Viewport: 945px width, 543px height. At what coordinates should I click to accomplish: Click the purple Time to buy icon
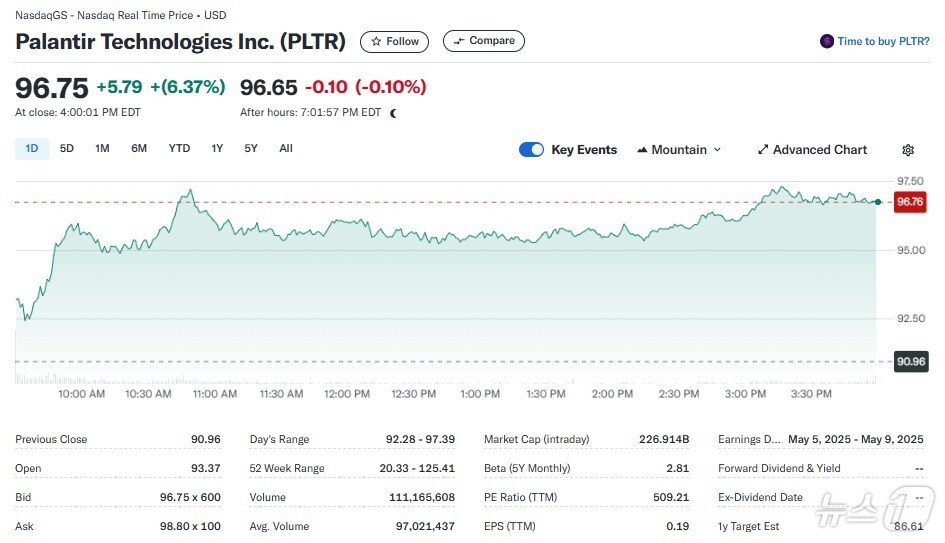pyautogui.click(x=826, y=42)
